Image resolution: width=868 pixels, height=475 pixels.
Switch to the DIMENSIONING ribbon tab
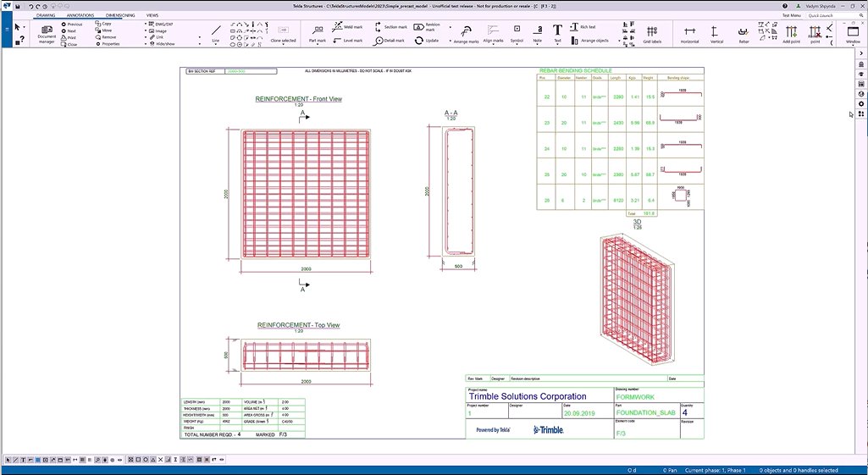pos(120,15)
